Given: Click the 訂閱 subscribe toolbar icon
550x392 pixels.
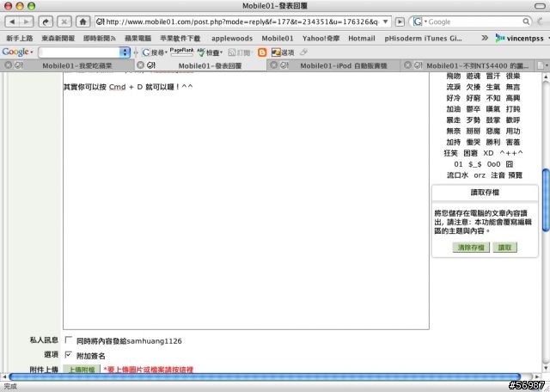Looking at the screenshot, I should click(x=240, y=52).
